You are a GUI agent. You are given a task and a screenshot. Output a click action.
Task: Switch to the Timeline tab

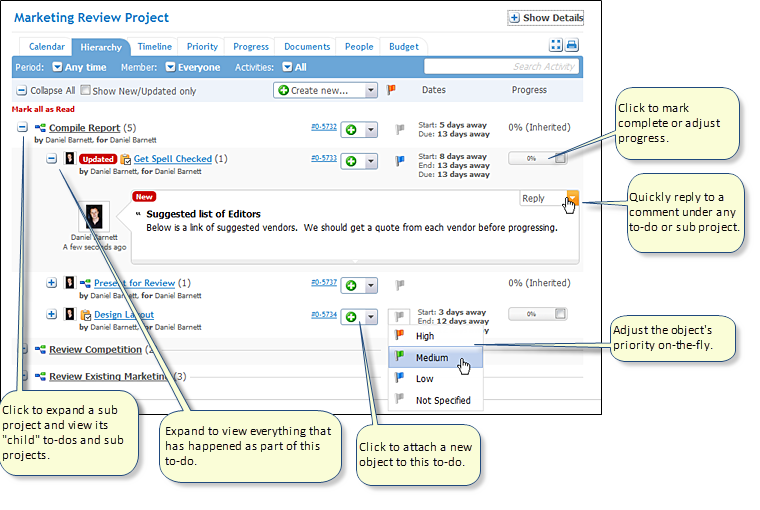click(x=155, y=46)
